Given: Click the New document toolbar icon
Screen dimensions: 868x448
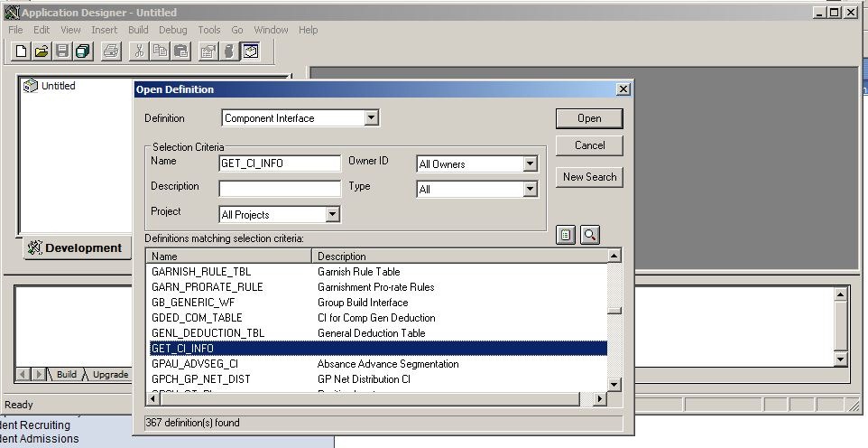Looking at the screenshot, I should [x=21, y=51].
